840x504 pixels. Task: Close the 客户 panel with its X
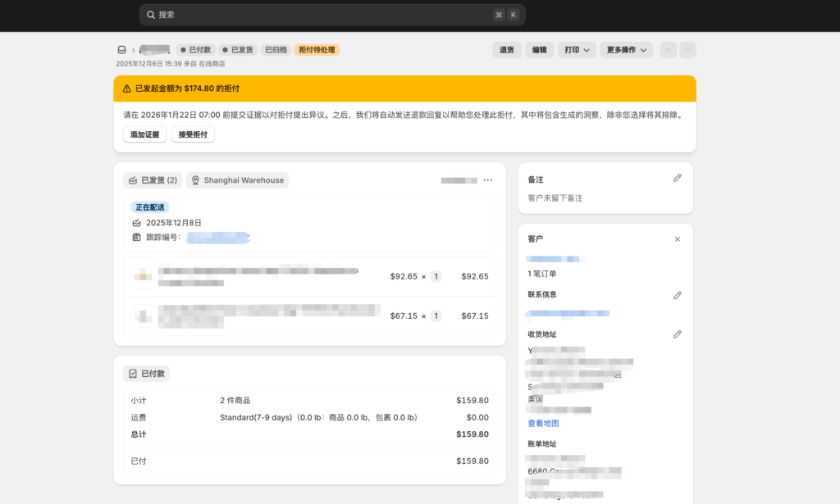677,238
